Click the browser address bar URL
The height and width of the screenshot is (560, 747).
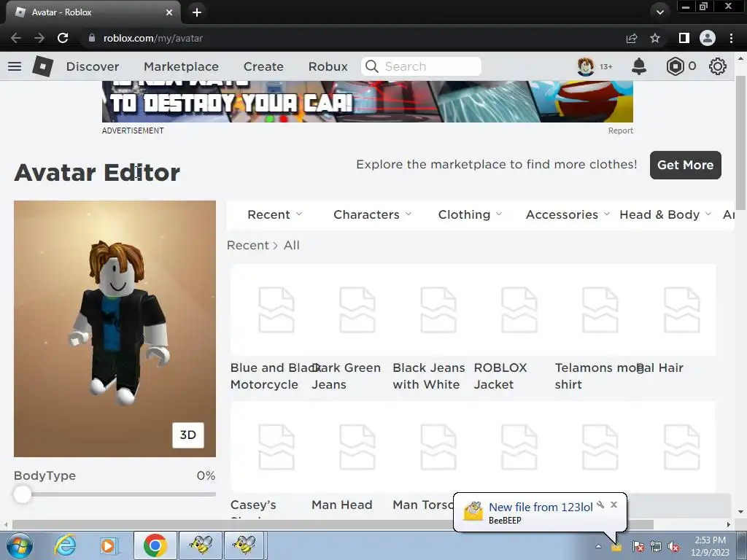[153, 38]
